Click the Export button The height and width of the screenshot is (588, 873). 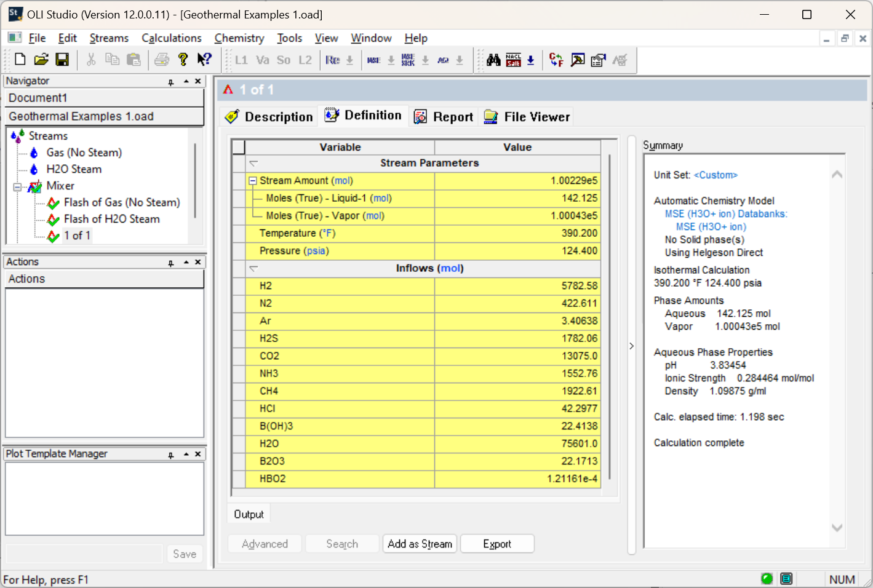pyautogui.click(x=497, y=544)
